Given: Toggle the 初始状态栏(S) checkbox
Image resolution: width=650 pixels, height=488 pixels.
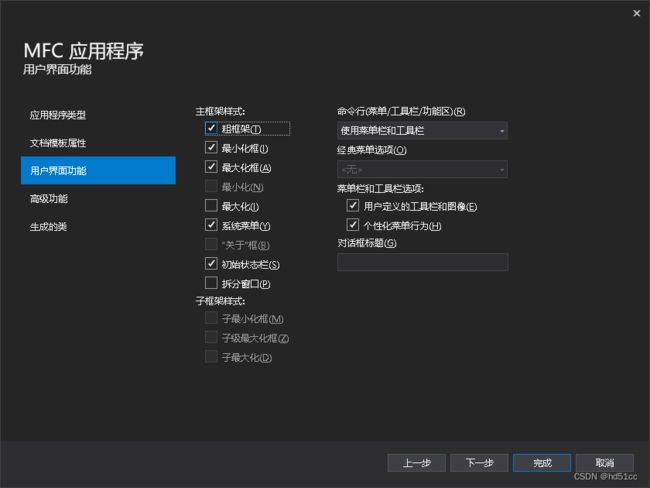Looking at the screenshot, I should 211,264.
